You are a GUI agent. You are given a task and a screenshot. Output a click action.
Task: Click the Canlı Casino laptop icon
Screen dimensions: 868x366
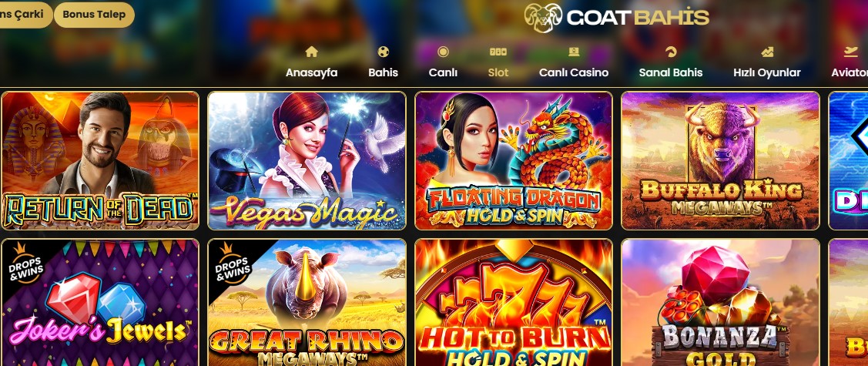[x=574, y=52]
